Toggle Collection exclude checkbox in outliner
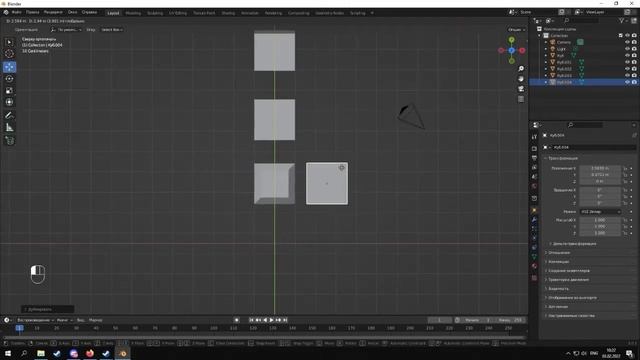Viewport: 640px width, 360px height. [x=621, y=36]
